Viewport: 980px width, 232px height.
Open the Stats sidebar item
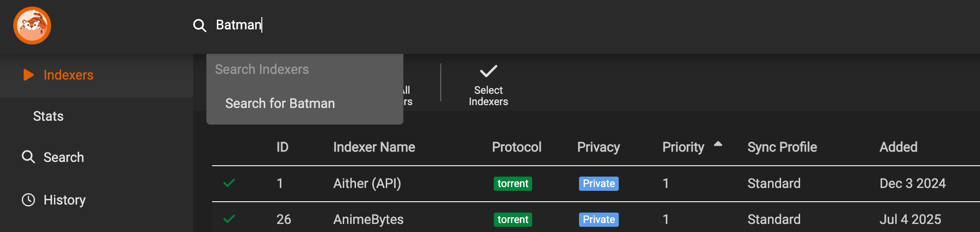48,116
